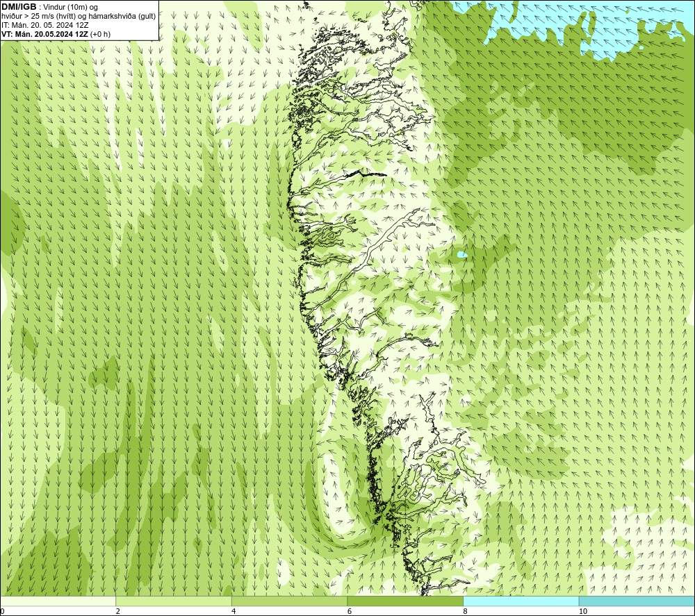
Task: Click the DMI/IGB title text
Action: coord(19,7)
